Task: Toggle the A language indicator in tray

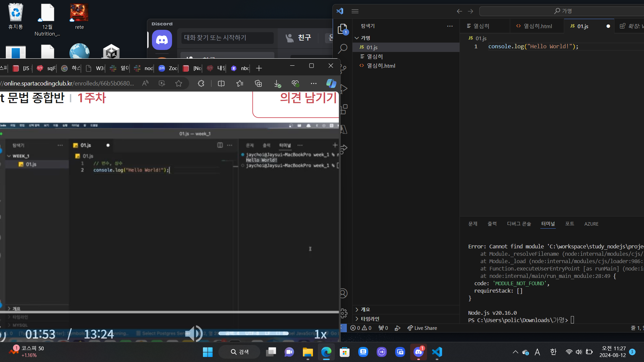Action: pyautogui.click(x=537, y=352)
